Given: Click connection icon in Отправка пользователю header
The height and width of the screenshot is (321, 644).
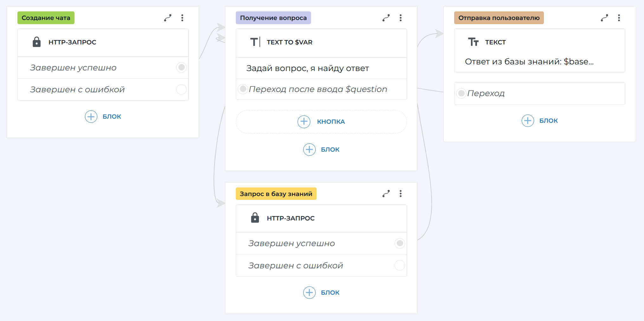Looking at the screenshot, I should (x=604, y=18).
